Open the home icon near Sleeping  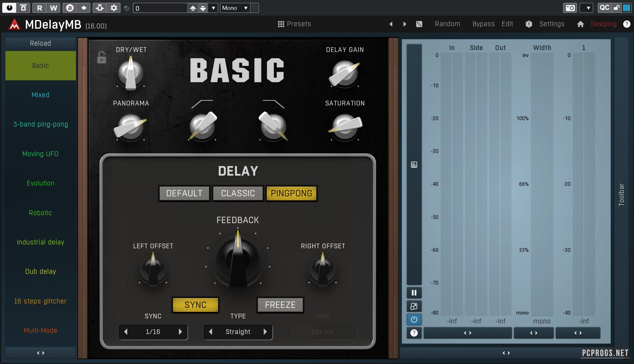click(x=580, y=24)
